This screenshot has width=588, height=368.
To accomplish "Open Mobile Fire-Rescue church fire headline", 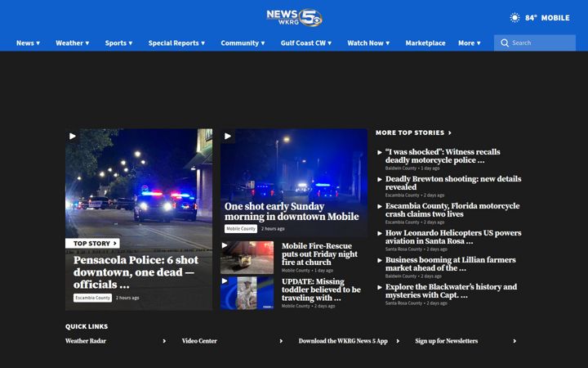I will pos(319,254).
